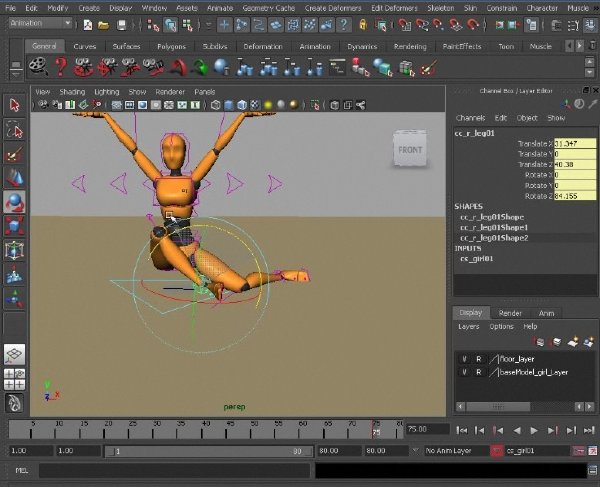Switch to the Polygons shelf tab

point(171,47)
